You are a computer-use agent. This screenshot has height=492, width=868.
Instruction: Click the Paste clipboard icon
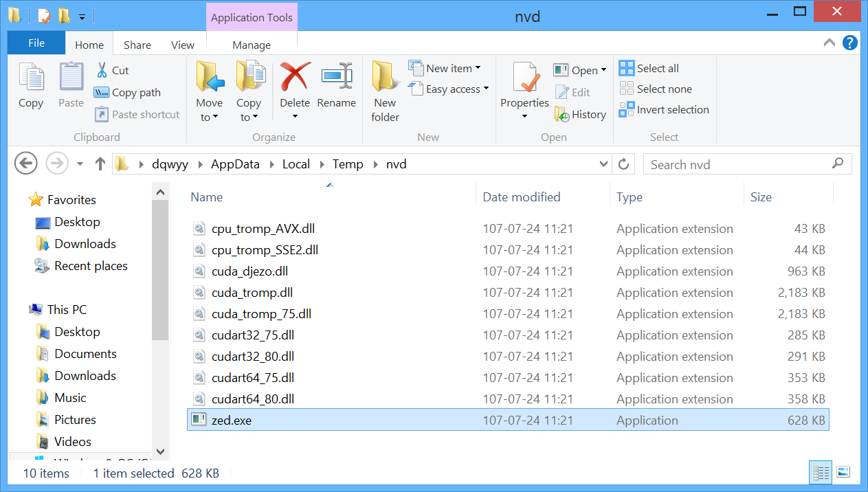point(71,76)
